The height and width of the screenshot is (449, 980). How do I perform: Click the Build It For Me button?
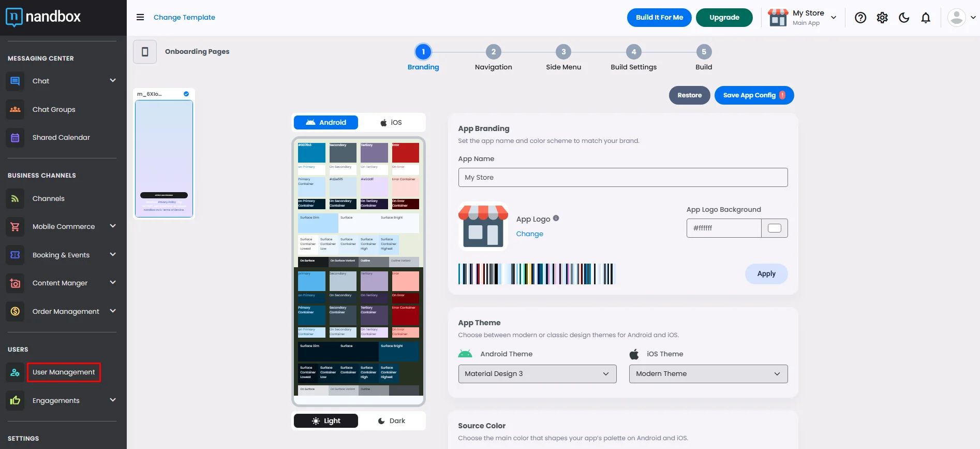point(659,18)
